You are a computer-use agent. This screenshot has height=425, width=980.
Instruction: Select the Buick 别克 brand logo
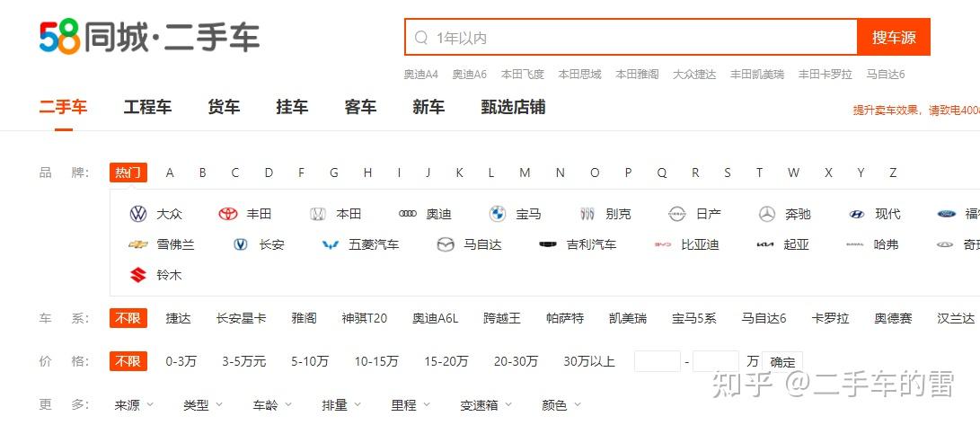point(587,215)
